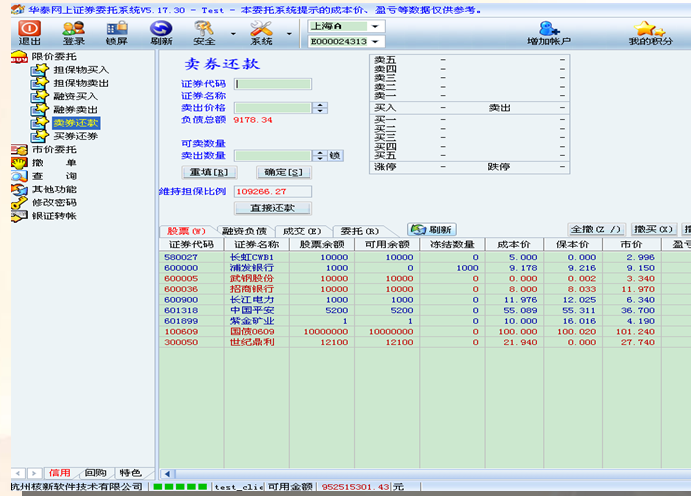Screen dimensions: 691x496
Task: Click the 证券代码 input field
Action: click(273, 84)
